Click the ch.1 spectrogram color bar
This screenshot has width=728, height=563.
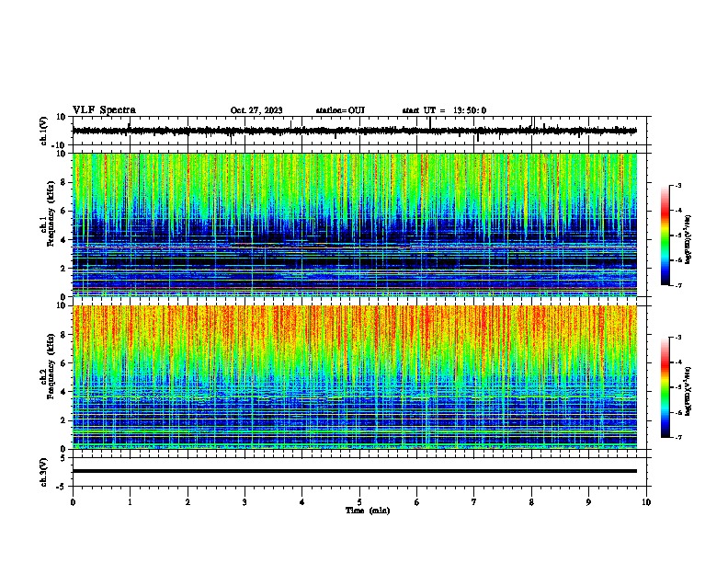coord(665,236)
